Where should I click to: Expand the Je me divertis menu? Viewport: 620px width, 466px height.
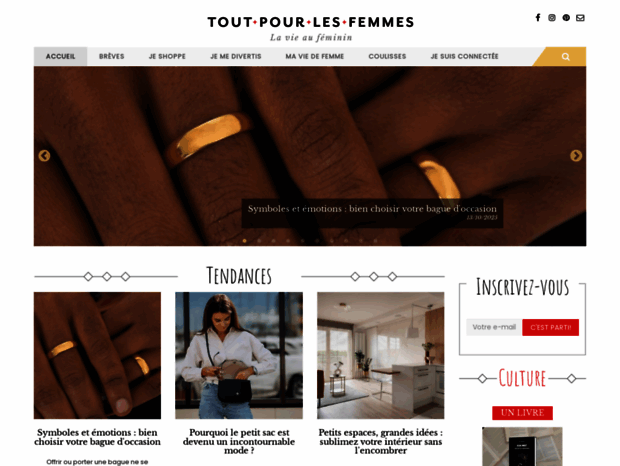236,57
